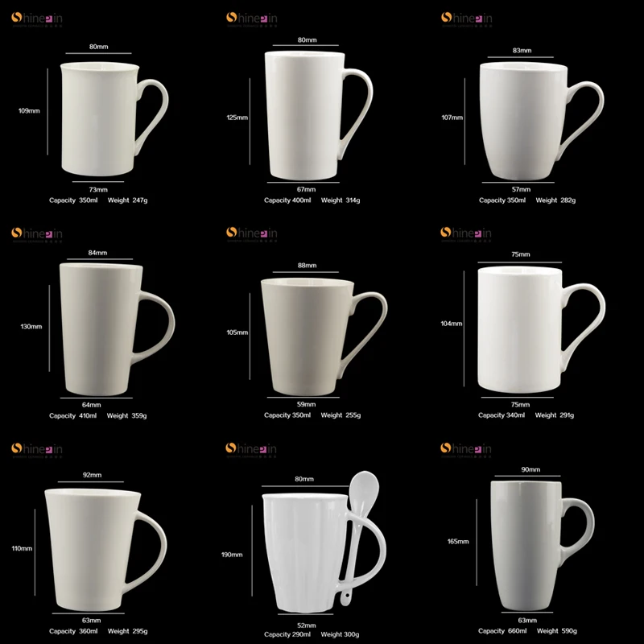This screenshot has height=644, width=644.
Task: Click the 92mm top width label
Action: pos(92,475)
